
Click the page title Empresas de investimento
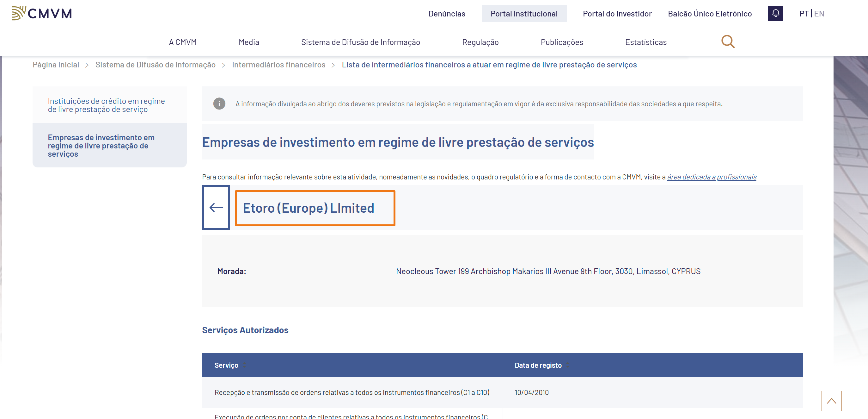tap(398, 142)
